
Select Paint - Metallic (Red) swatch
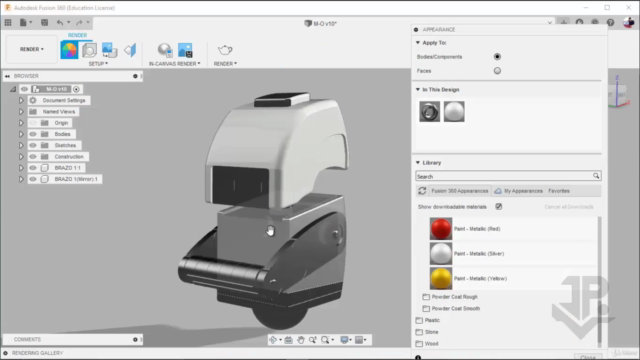[x=441, y=229]
